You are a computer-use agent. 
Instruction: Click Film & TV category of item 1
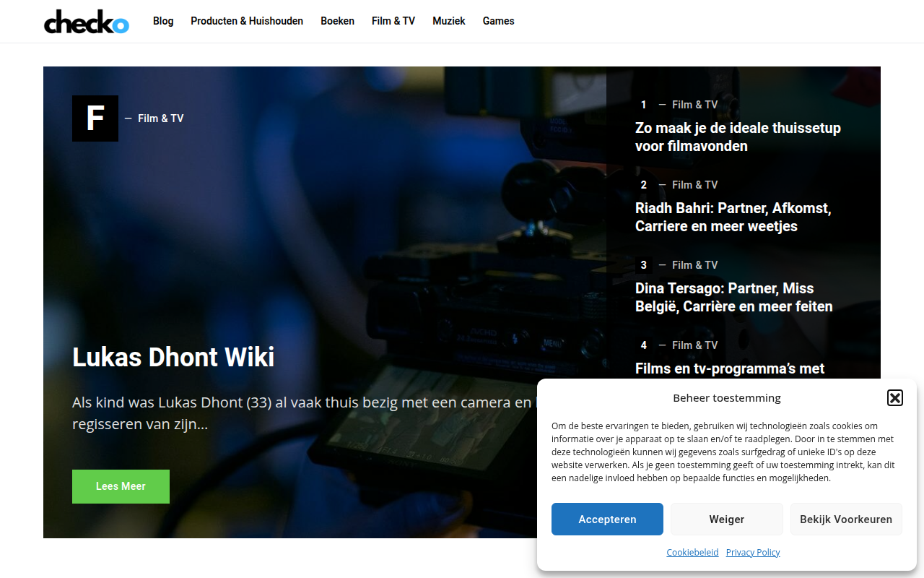click(695, 105)
